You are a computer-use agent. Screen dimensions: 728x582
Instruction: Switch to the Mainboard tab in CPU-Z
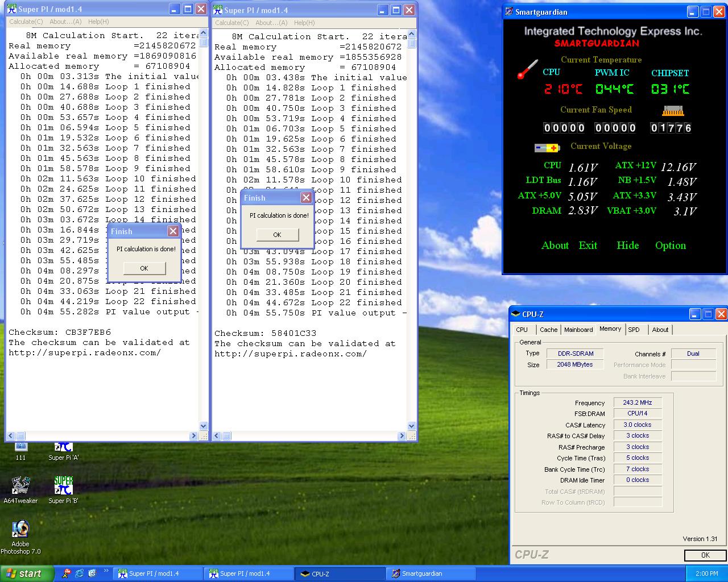[x=578, y=330]
